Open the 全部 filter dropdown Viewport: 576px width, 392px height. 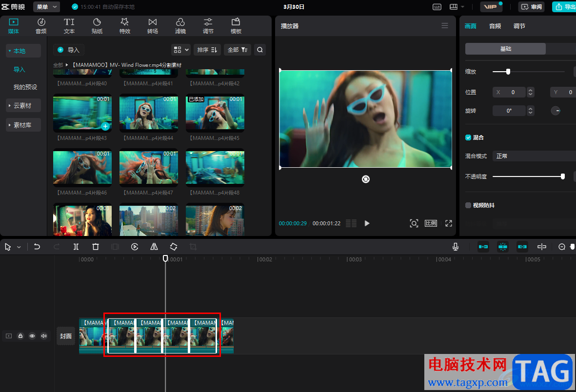tap(238, 50)
